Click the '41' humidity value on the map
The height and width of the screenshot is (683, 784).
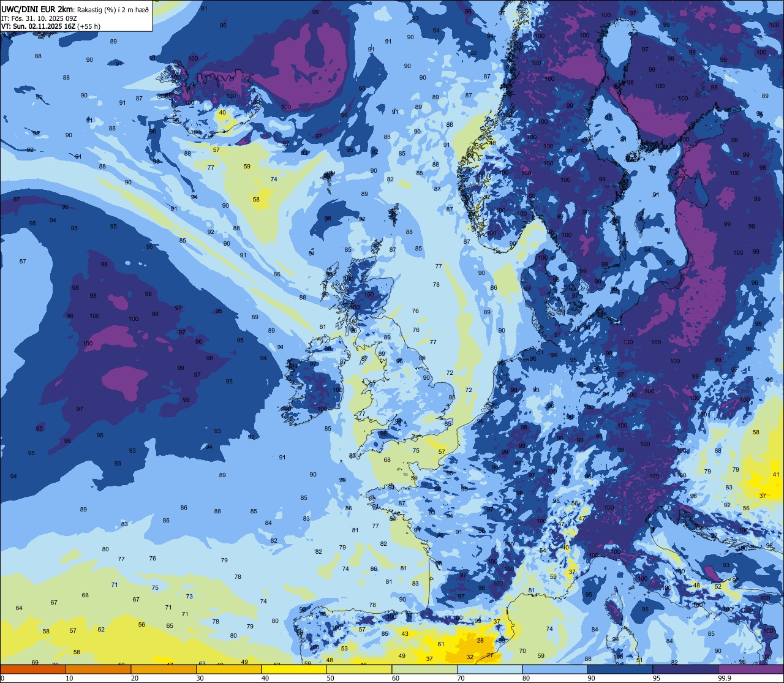(x=776, y=475)
